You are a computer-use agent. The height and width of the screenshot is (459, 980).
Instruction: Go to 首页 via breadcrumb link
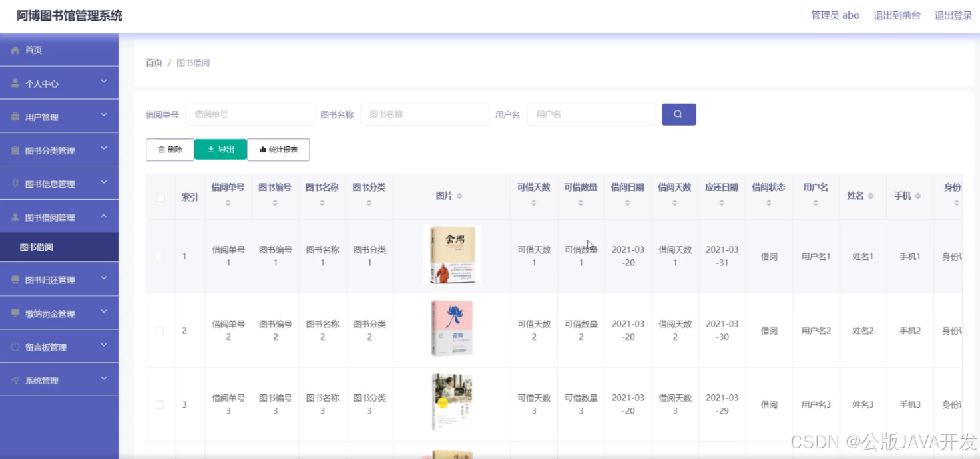coord(154,63)
